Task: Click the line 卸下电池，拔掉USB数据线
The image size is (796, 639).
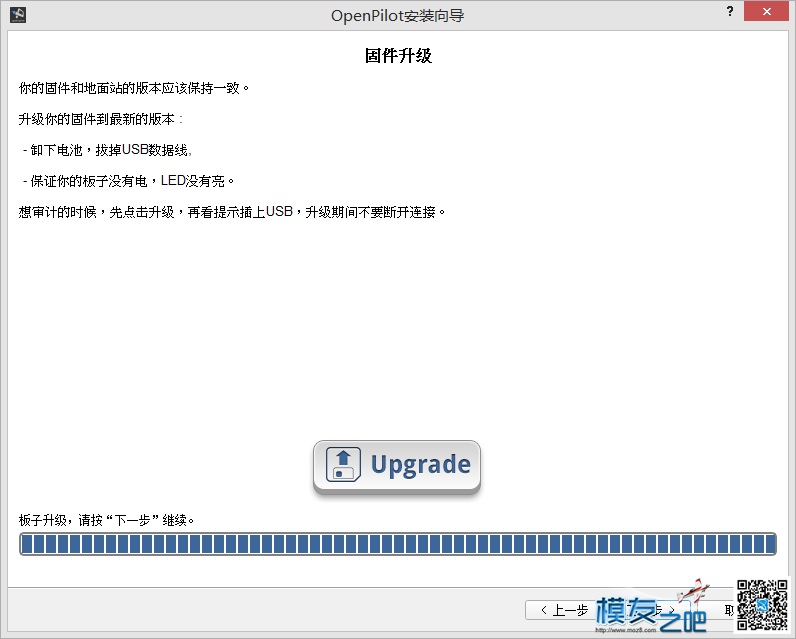Action: 107,150
